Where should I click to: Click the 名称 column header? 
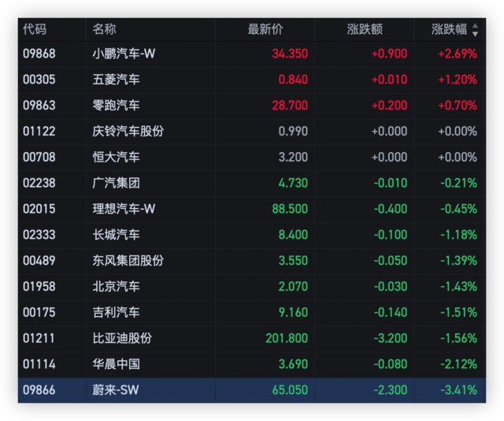(x=104, y=30)
